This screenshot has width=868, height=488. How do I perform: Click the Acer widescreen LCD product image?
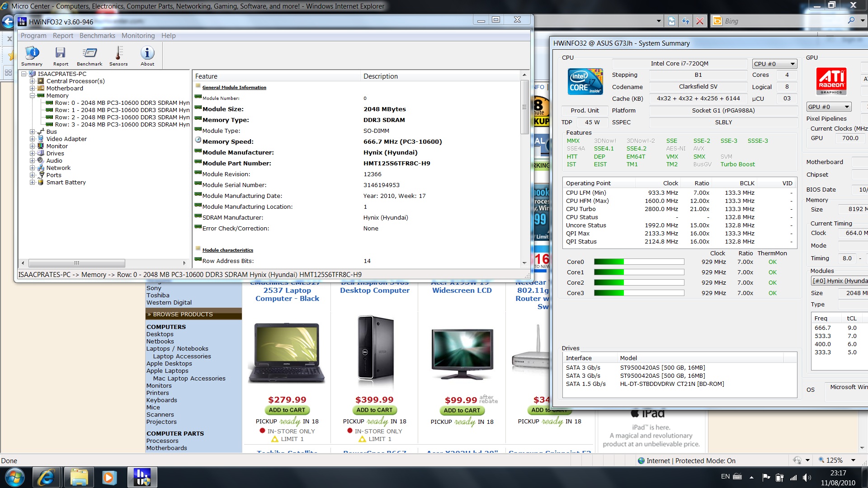click(462, 354)
